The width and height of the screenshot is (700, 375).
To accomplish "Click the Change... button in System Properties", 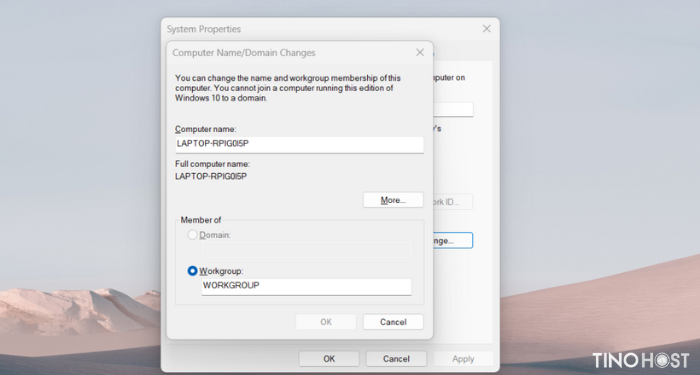I will 453,240.
